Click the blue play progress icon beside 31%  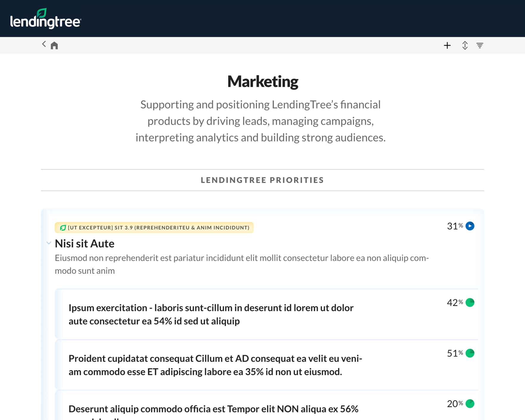pyautogui.click(x=470, y=226)
